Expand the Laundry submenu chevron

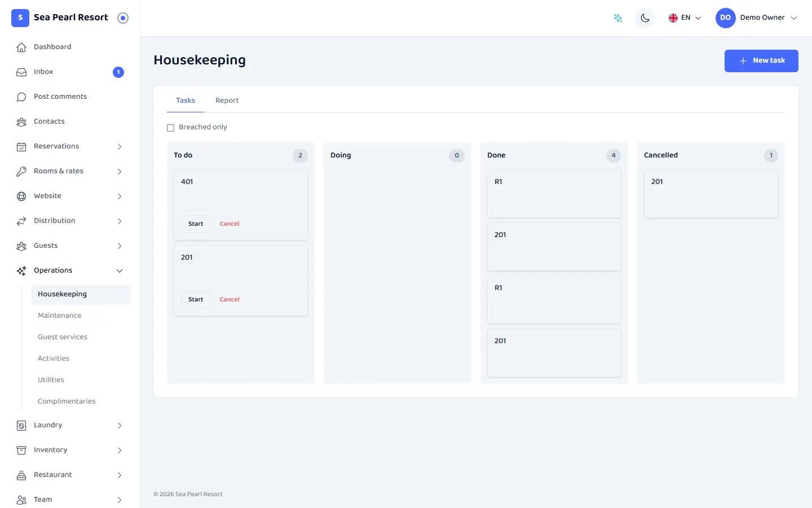click(120, 426)
